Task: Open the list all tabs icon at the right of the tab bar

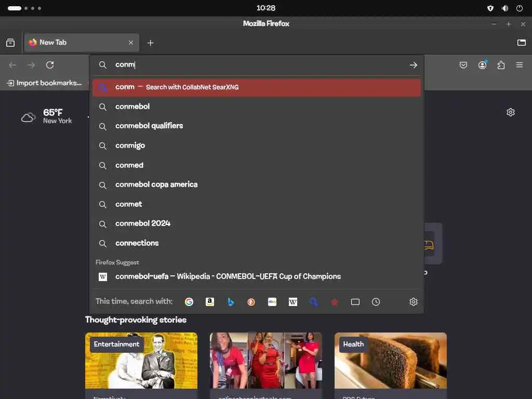Action: pos(522,43)
